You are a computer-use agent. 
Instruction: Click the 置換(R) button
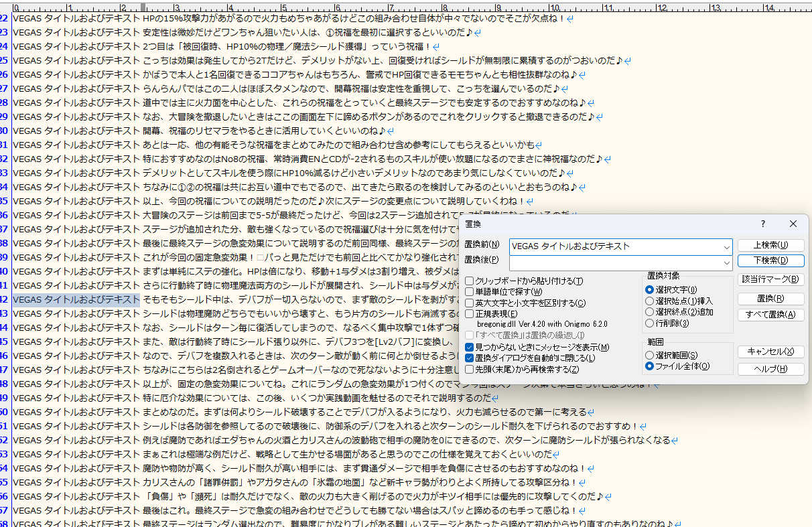[771, 299]
